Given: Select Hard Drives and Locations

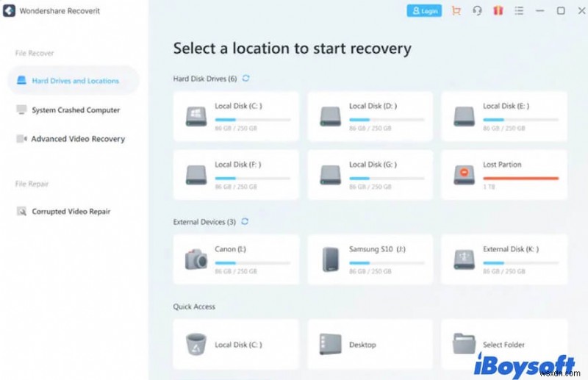Looking at the screenshot, I should [73, 81].
